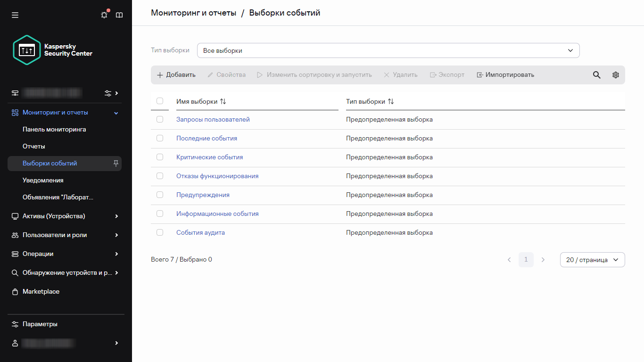Viewport: 644px width, 362px height.
Task: Sort by Имя выборки column arrows
Action: tap(223, 101)
